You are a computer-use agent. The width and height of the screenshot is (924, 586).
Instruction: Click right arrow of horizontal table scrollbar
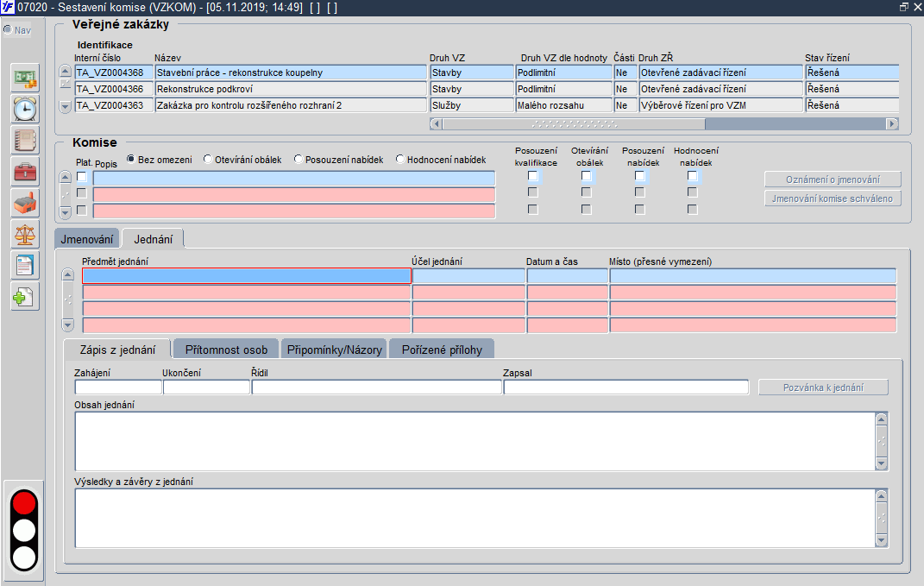892,123
